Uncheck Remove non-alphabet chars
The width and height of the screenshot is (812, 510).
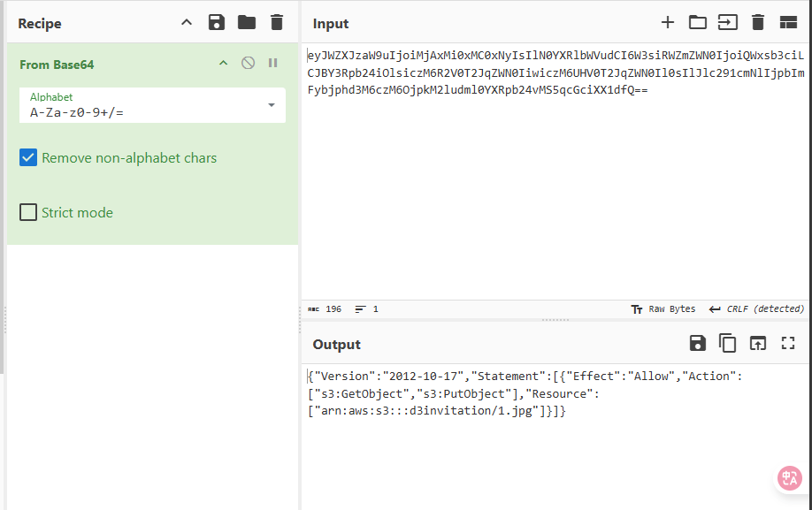[28, 158]
